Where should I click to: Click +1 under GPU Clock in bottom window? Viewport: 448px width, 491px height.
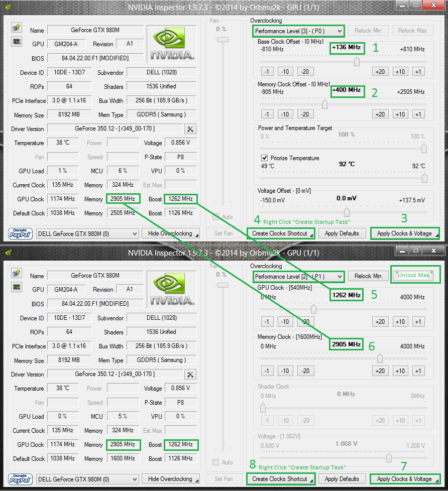[418, 322]
